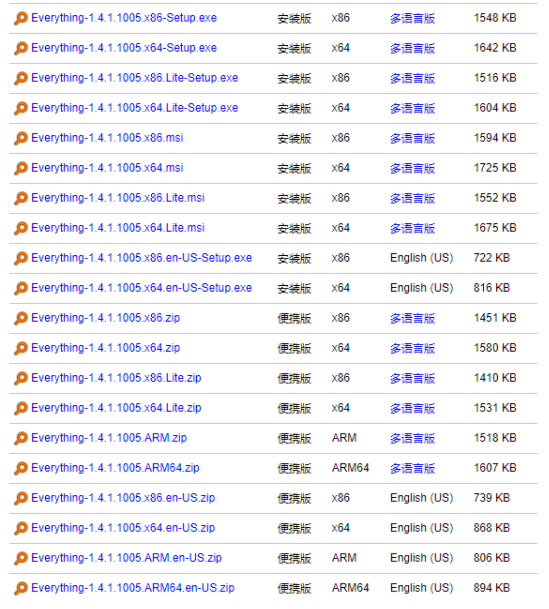This screenshot has height=609, width=549.
Task: Click 多语言版 link in the x86.Lite.msi row
Action: coord(412,198)
